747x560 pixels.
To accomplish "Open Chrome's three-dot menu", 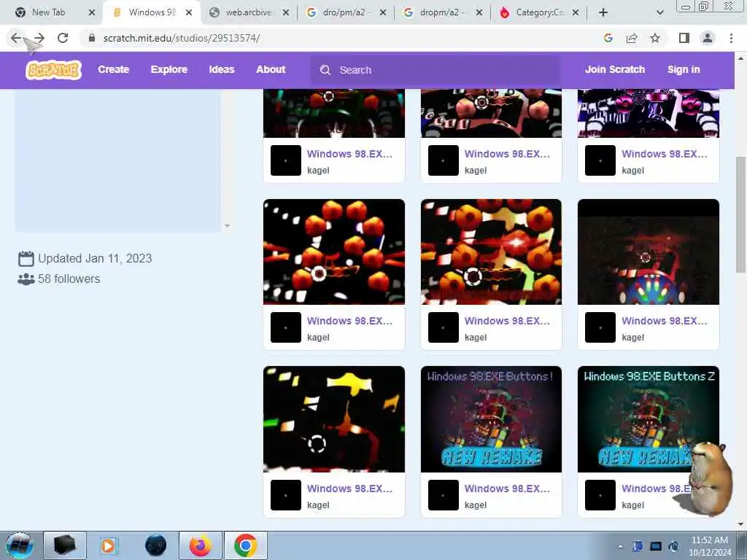I will coord(731,38).
